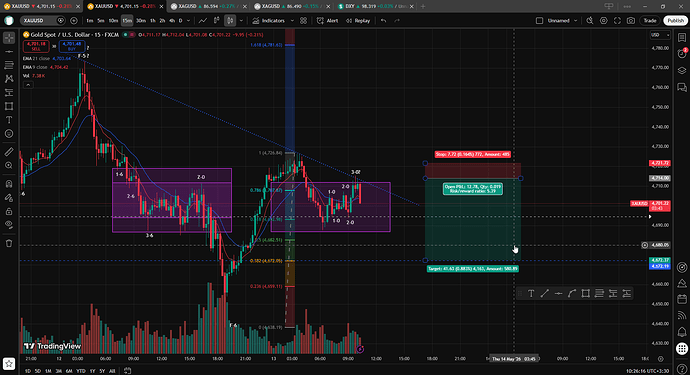Select the crosshair cursor tool
Screen dimensions: 690x375
click(9, 38)
